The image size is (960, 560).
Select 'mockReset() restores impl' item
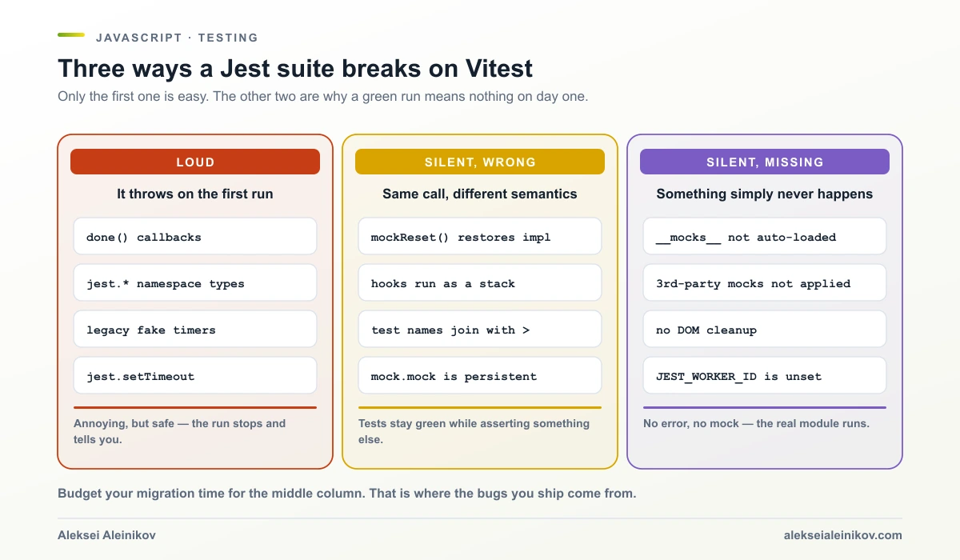480,237
